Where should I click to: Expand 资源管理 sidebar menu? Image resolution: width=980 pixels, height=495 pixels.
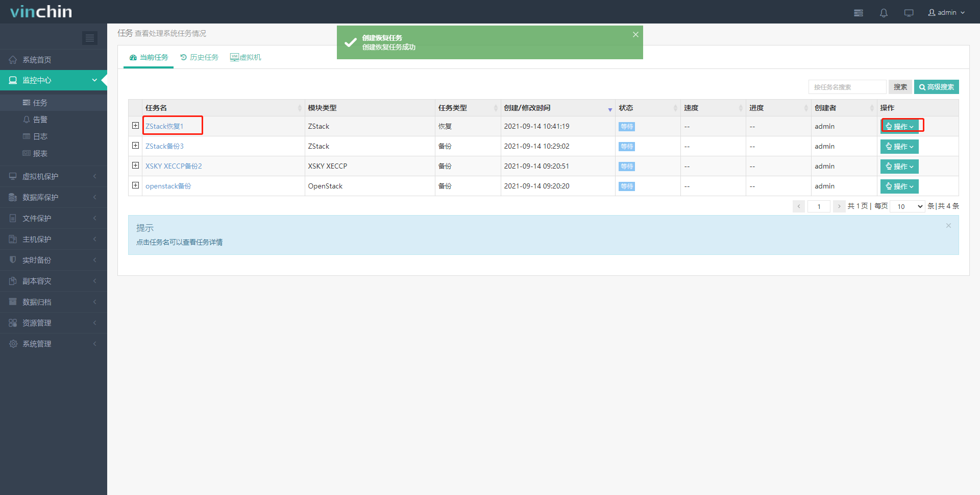tap(54, 323)
